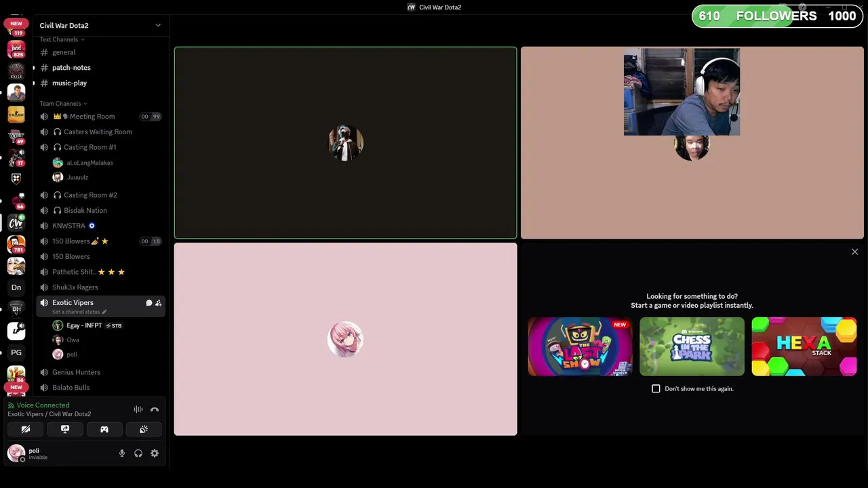This screenshot has height=488, width=868.
Task: Open the NEW unread indicator at top of server list
Action: point(16,23)
